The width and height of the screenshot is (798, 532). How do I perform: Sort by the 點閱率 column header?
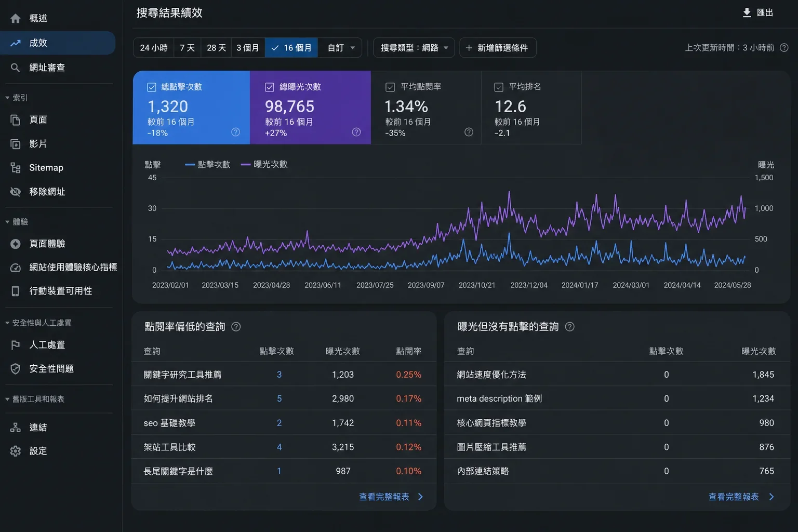(409, 351)
